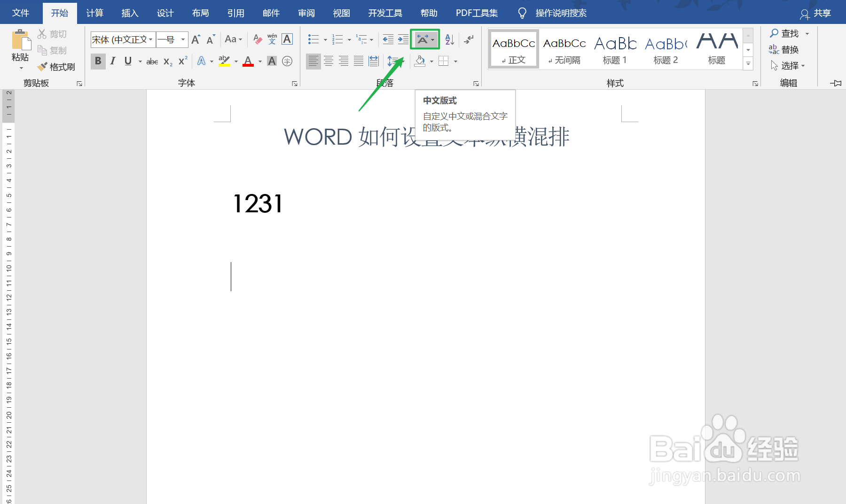Toggle italic formatting
Image resolution: width=846 pixels, height=504 pixels.
click(x=113, y=61)
